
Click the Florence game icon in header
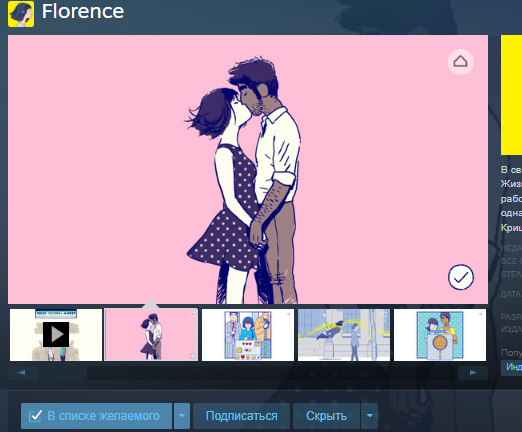(x=21, y=14)
